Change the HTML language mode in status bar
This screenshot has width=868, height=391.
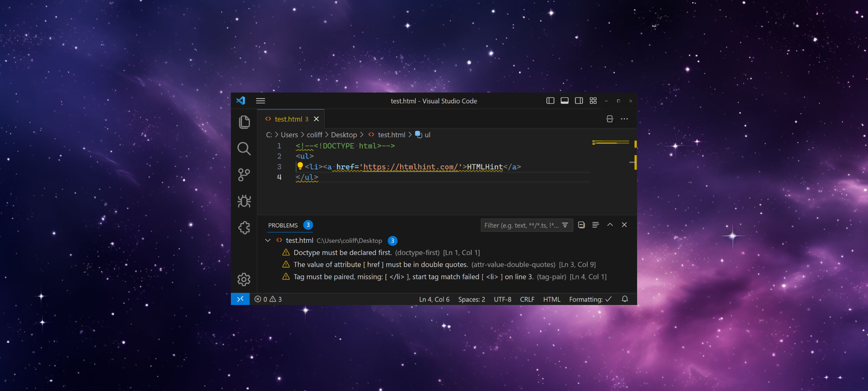552,299
